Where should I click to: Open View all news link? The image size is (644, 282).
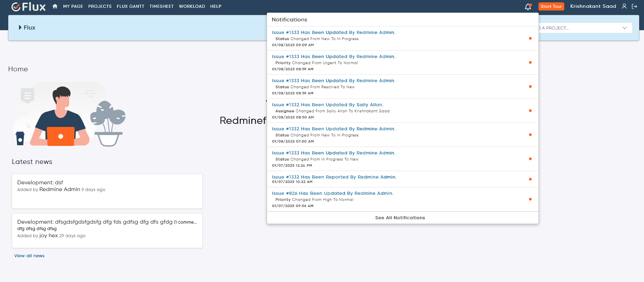(x=29, y=256)
